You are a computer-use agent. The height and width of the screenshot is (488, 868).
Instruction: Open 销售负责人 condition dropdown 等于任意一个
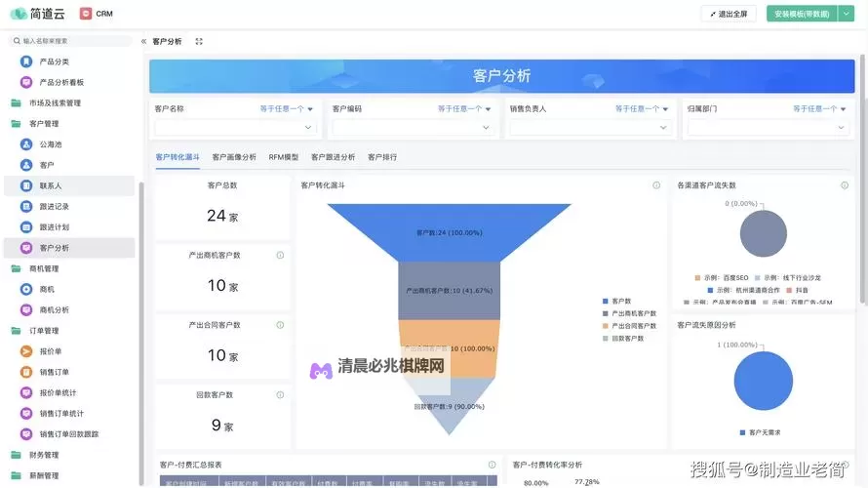pos(642,109)
